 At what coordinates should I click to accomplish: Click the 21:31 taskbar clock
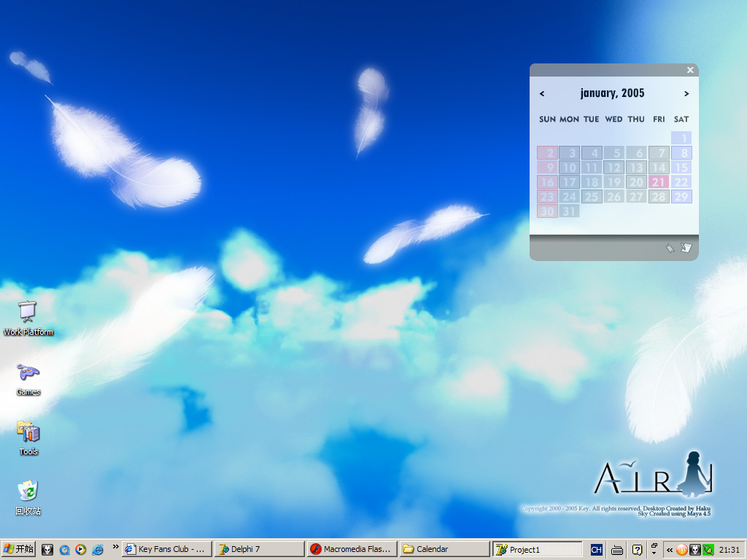[729, 550]
